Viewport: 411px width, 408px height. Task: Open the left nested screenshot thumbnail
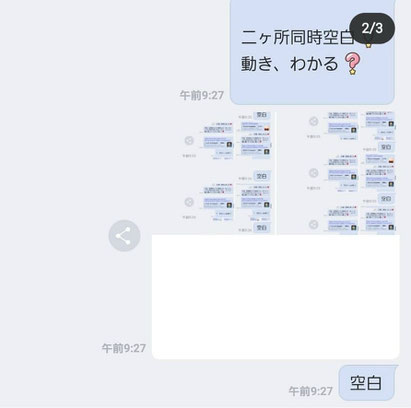coord(227,173)
